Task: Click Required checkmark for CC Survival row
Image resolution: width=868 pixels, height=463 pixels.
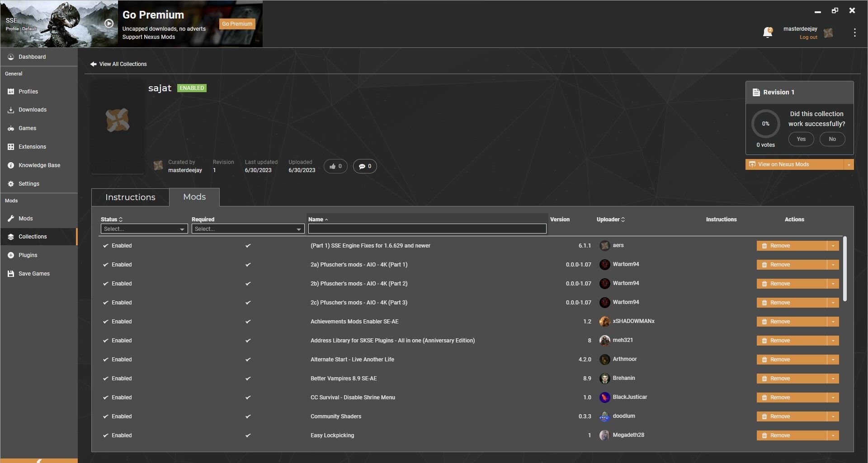Action: click(x=248, y=398)
